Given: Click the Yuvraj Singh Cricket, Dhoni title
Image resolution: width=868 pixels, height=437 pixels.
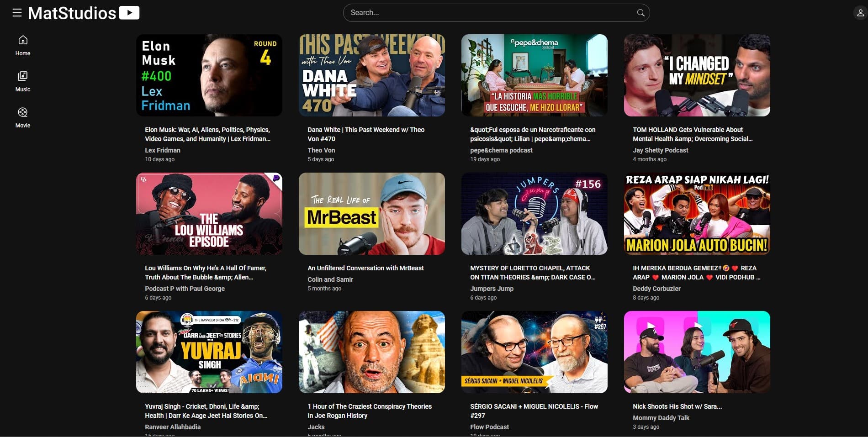Looking at the screenshot, I should 206,411.
